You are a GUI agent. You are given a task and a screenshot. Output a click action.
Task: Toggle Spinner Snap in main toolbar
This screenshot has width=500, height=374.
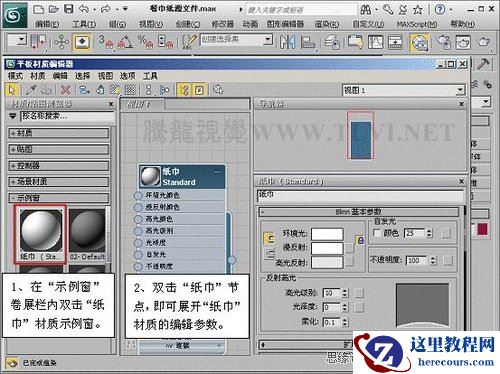click(x=166, y=42)
